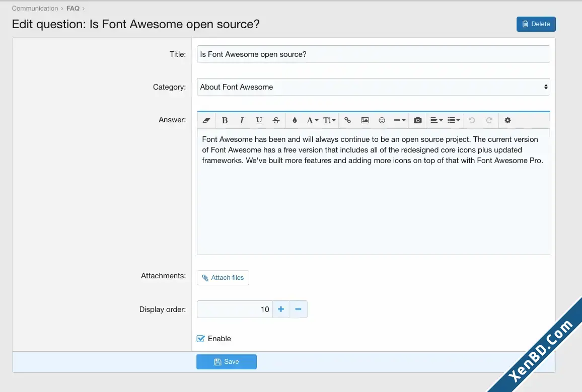Open the Category dropdown showing About Font Awesome

click(x=374, y=87)
